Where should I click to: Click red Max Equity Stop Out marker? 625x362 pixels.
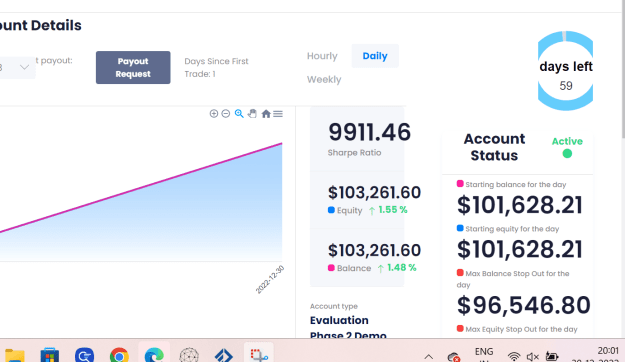[460, 329]
